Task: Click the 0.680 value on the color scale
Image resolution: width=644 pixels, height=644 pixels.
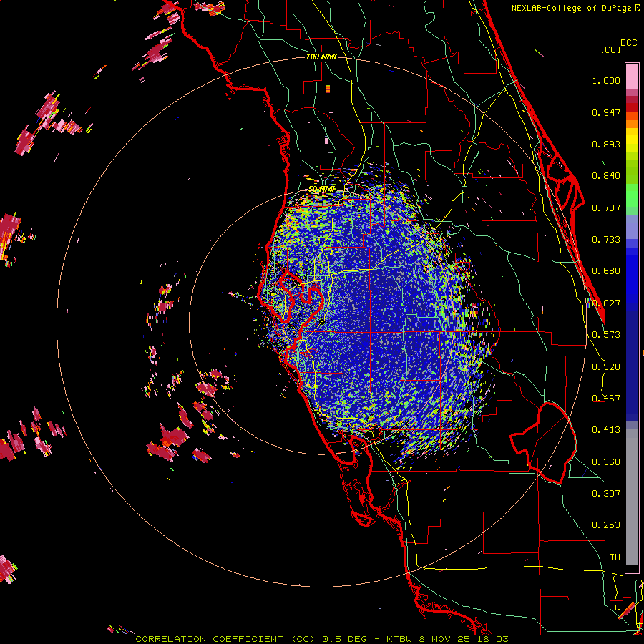Action: 606,271
